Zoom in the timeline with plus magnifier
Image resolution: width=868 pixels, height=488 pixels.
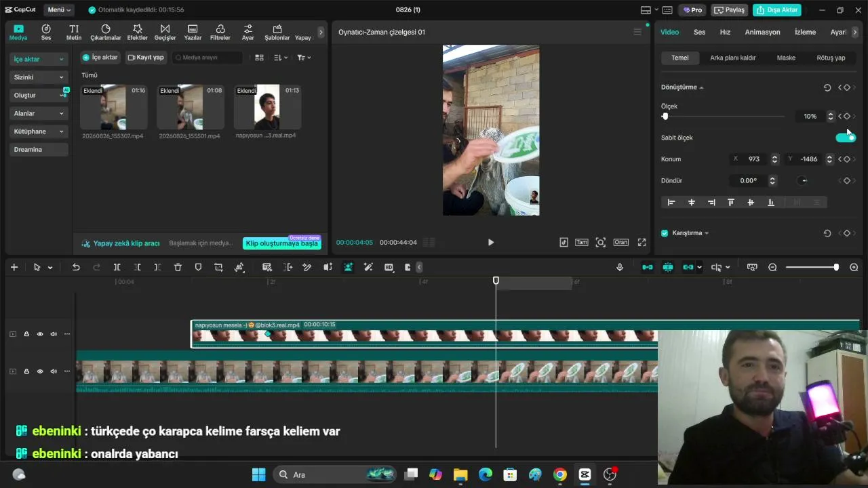(854, 267)
